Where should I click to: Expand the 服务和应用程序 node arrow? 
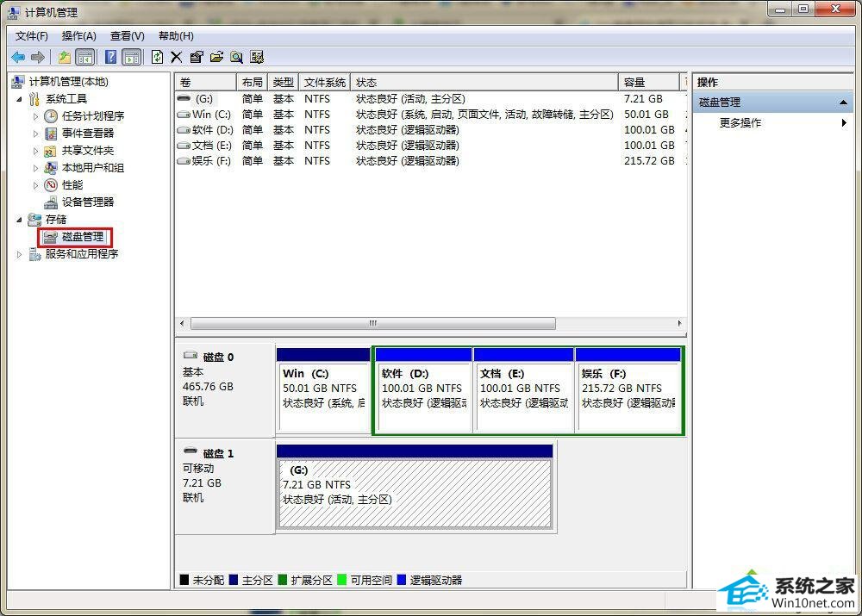point(19,254)
